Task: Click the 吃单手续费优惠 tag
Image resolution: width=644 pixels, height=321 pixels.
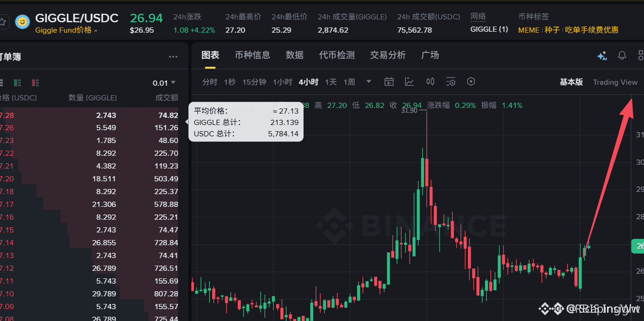Action: [x=591, y=30]
